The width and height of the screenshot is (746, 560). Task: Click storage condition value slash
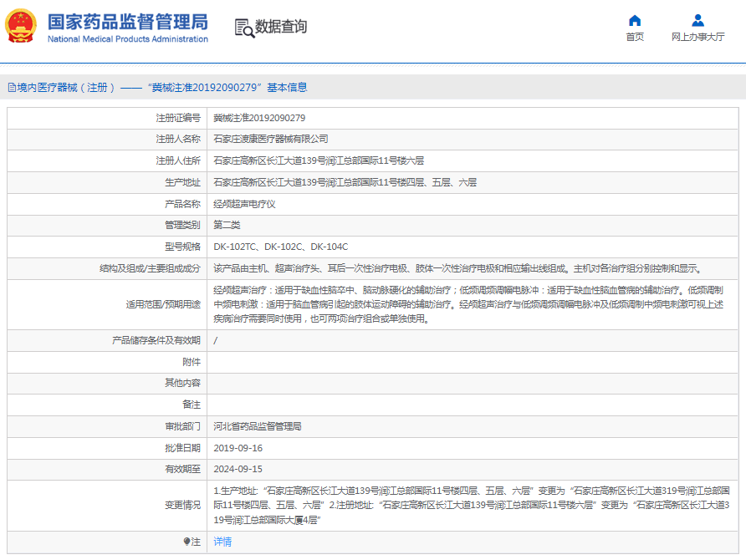click(x=216, y=340)
